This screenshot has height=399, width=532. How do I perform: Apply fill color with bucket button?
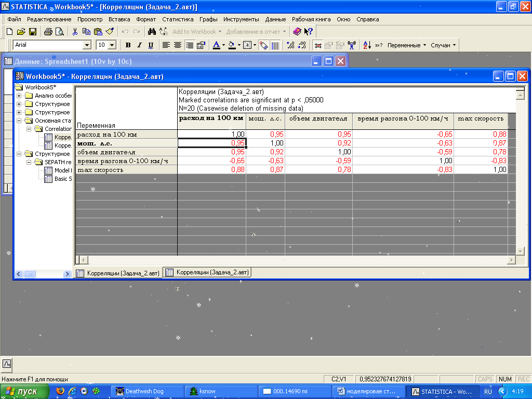coord(232,45)
